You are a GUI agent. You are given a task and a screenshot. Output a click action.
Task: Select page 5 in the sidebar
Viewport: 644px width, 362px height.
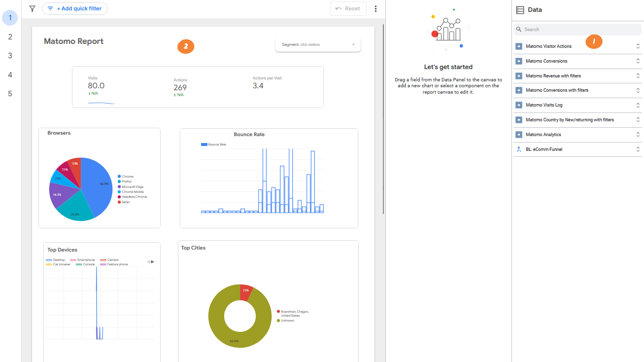(x=10, y=94)
